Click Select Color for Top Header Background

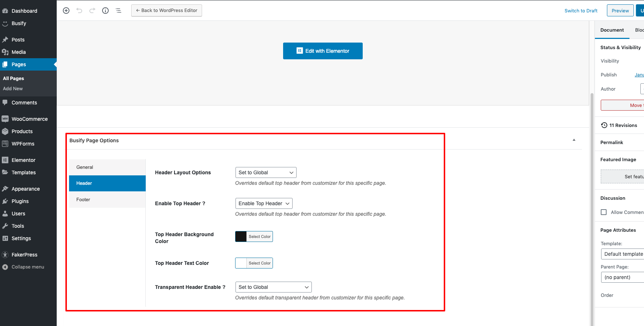[x=259, y=236]
